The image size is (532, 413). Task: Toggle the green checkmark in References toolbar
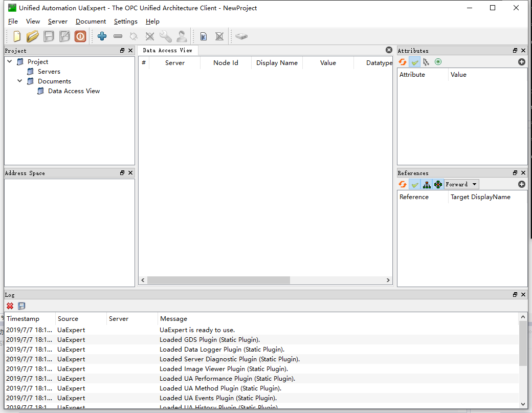pyautogui.click(x=415, y=184)
